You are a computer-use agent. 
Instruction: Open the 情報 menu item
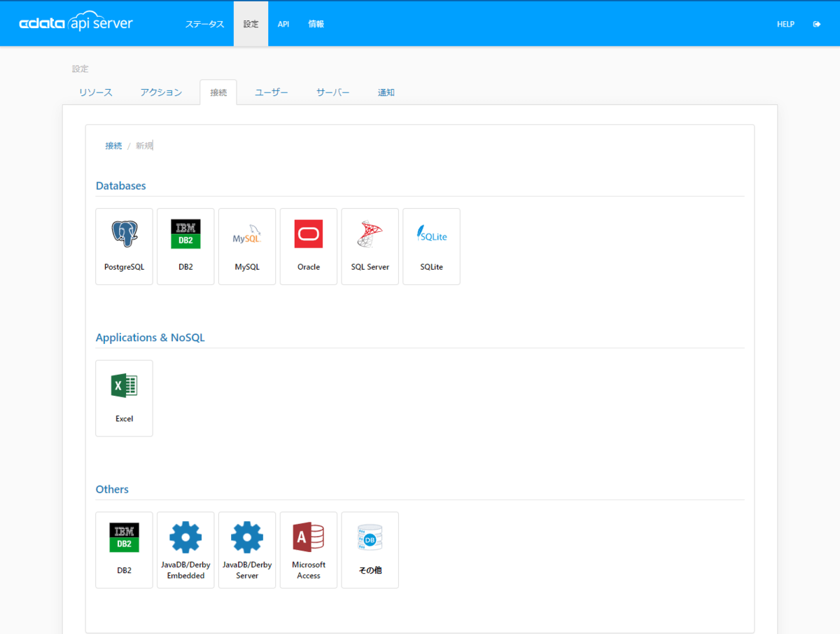(316, 24)
